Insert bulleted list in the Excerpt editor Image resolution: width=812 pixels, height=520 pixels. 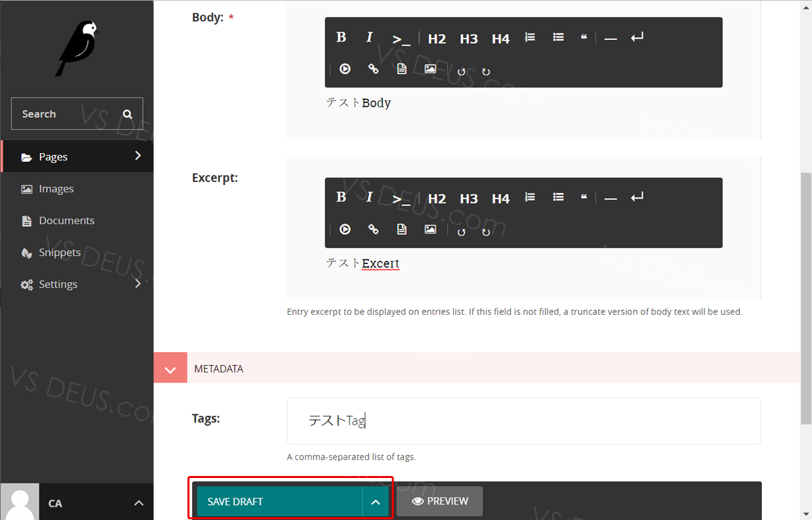[x=558, y=197]
